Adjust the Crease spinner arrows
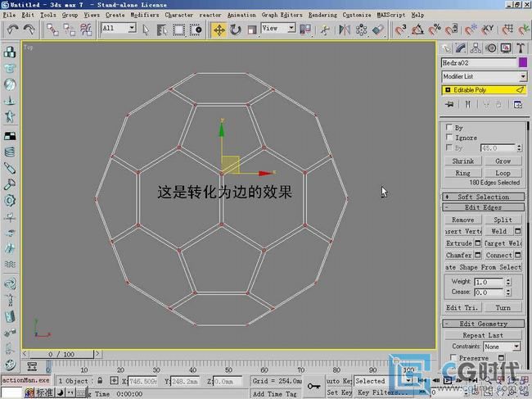Viewport: 532px width, 399px height. click(508, 292)
